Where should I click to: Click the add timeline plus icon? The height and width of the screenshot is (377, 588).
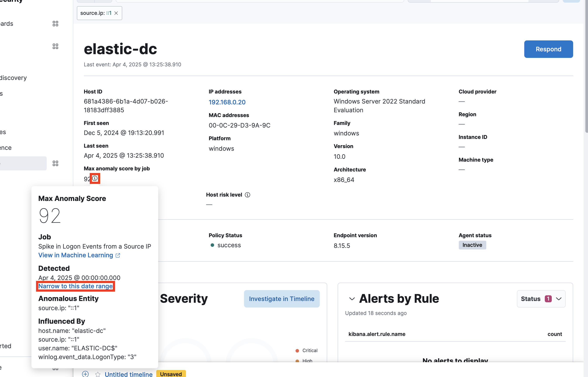tap(85, 374)
